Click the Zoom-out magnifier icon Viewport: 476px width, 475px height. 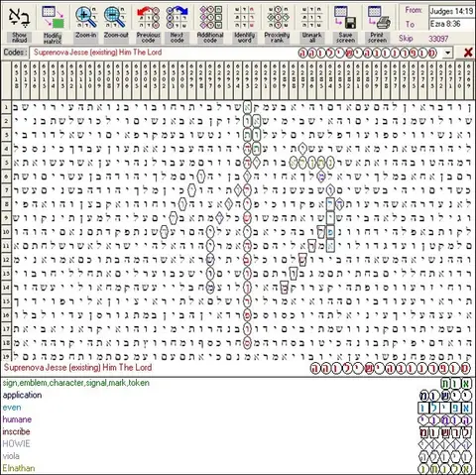[114, 17]
